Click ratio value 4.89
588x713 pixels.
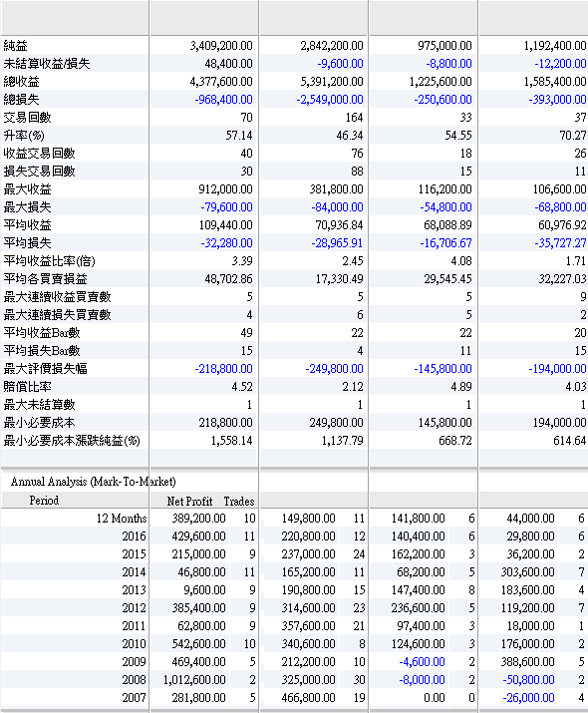click(x=461, y=387)
